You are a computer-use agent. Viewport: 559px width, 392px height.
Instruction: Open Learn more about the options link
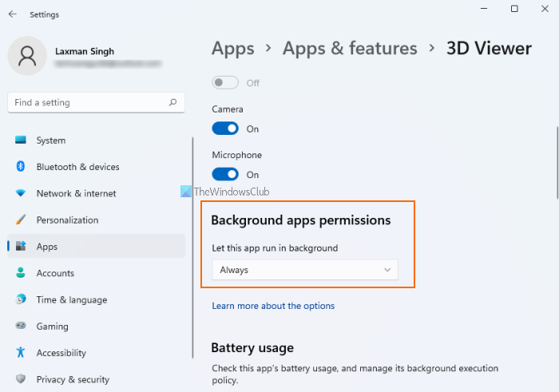273,306
